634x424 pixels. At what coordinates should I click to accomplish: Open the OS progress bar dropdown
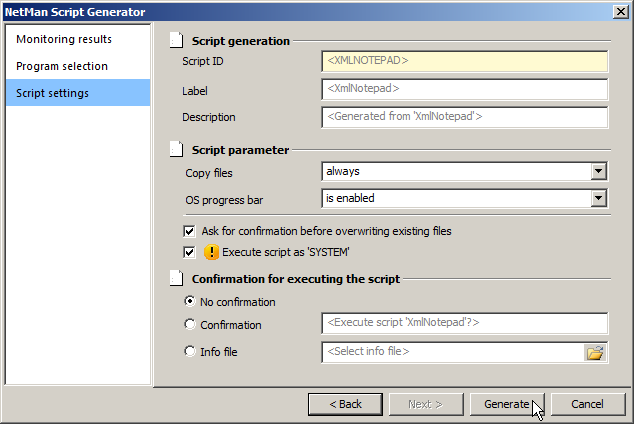point(598,199)
